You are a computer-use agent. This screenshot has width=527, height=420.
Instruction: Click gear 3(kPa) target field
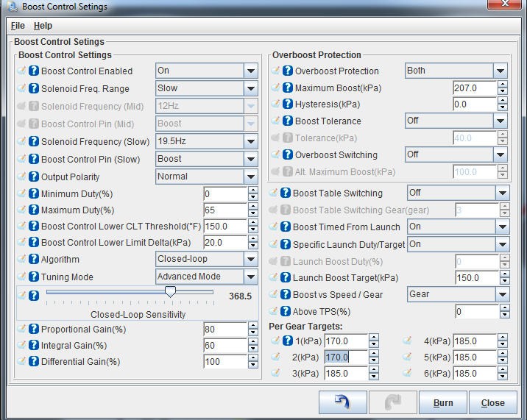tap(346, 373)
